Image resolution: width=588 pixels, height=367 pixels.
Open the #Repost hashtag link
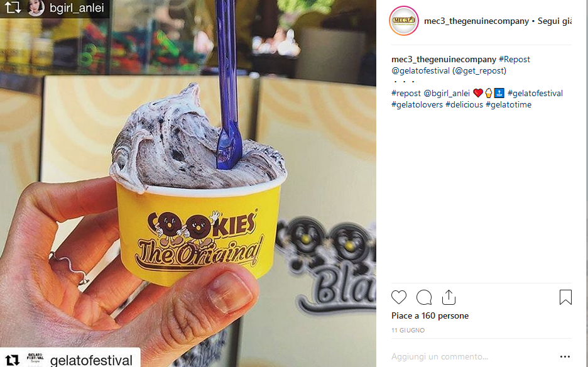(x=514, y=59)
